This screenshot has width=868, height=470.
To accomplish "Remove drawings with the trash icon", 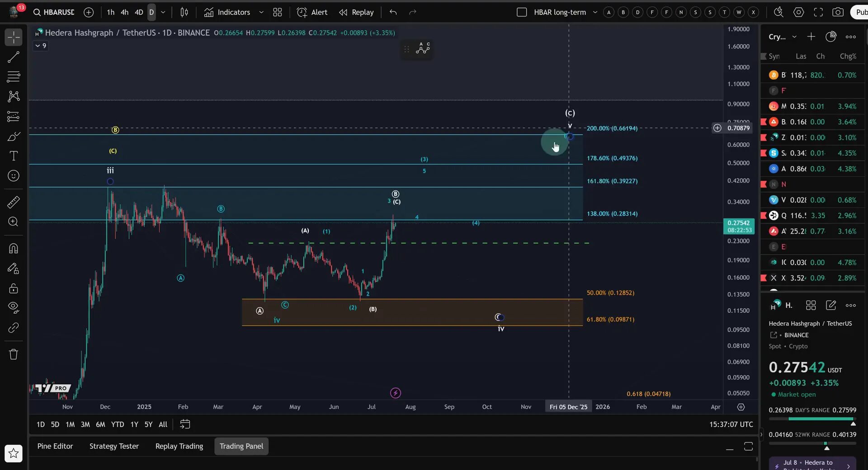I will click(x=14, y=354).
